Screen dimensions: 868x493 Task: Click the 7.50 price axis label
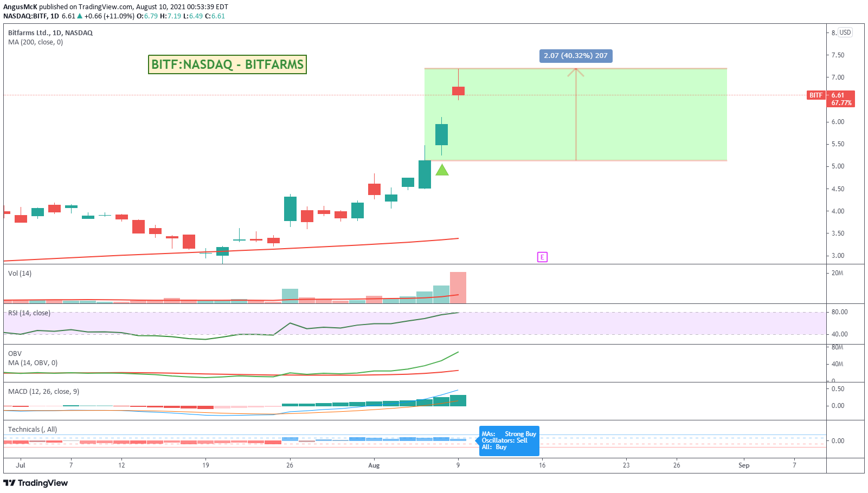(838, 55)
